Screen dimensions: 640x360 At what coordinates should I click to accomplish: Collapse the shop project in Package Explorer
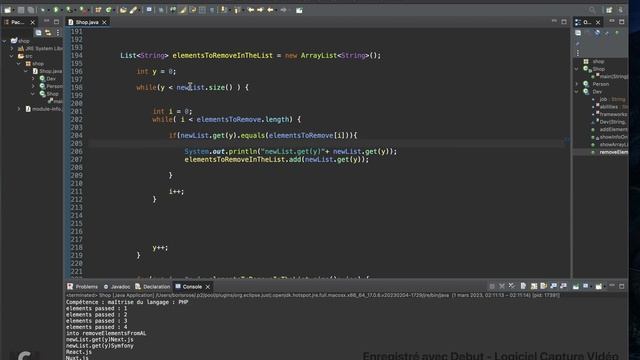point(4,41)
